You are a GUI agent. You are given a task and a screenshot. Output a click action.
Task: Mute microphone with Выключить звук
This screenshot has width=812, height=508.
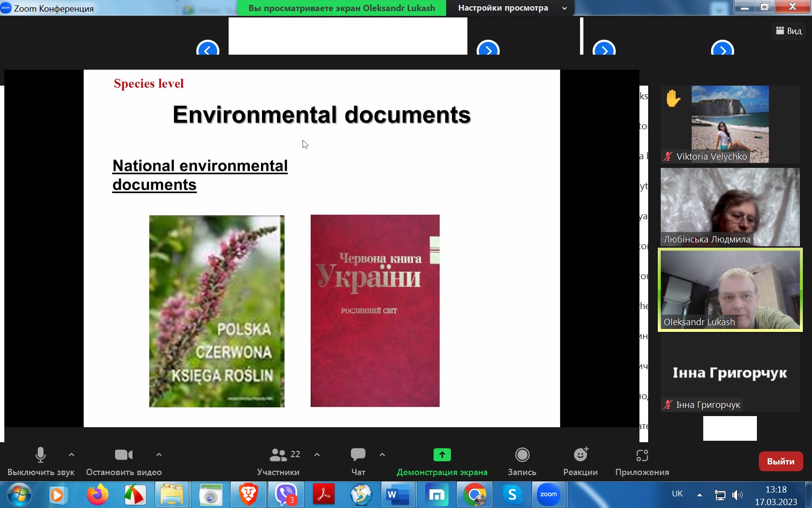click(41, 462)
